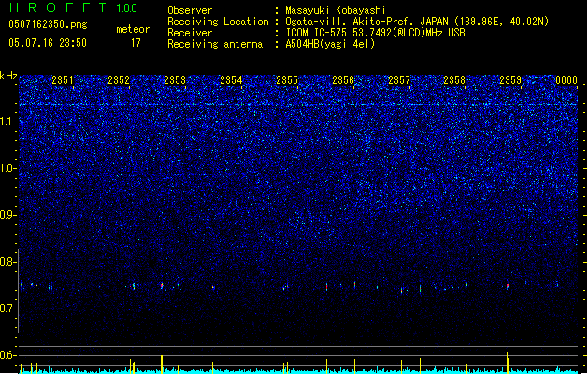588x374 pixels.
Task: Click receiver text ICOM IC-575 53.7492 MHz USB
Action: (x=376, y=33)
